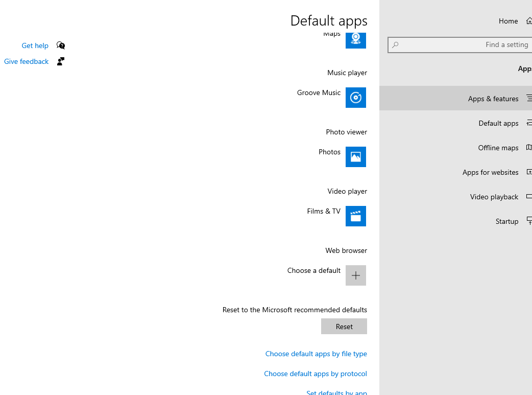Click the Give feedback person icon
The image size is (532, 395).
pyautogui.click(x=61, y=61)
